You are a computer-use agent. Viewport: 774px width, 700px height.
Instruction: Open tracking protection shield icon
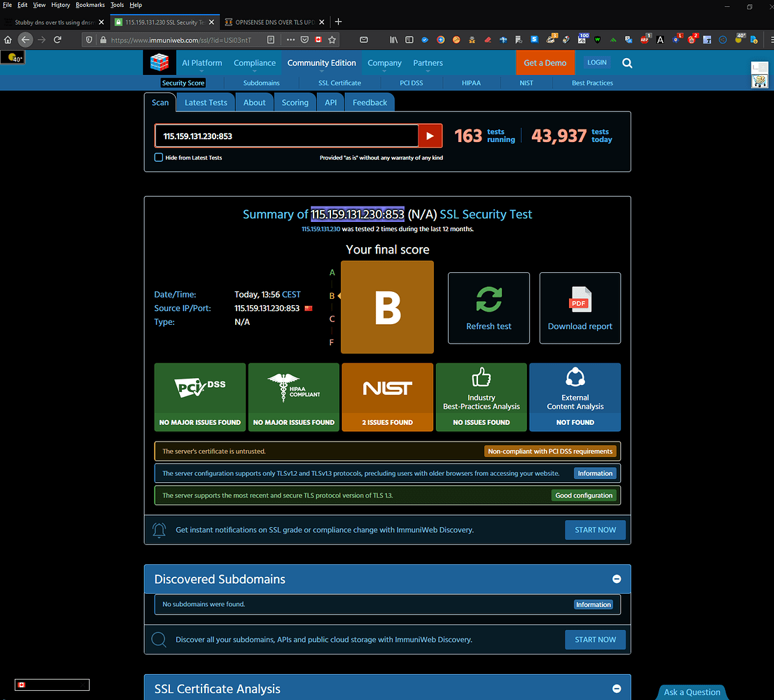[89, 40]
